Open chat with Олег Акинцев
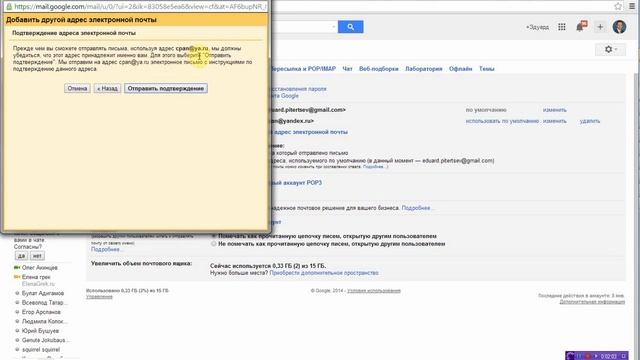Image resolution: width=640 pixels, height=360 pixels. tap(40, 268)
